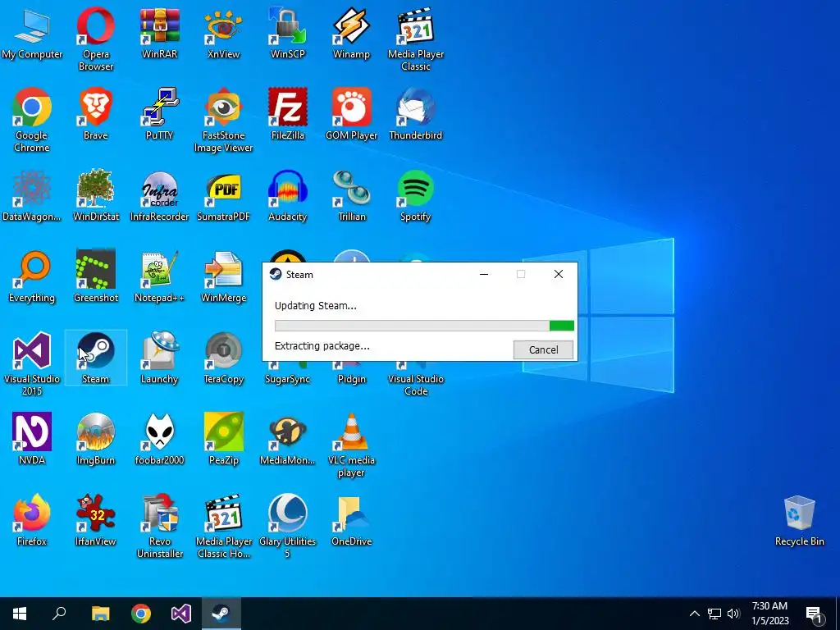Select the IrfanView shortcut

tap(95, 521)
